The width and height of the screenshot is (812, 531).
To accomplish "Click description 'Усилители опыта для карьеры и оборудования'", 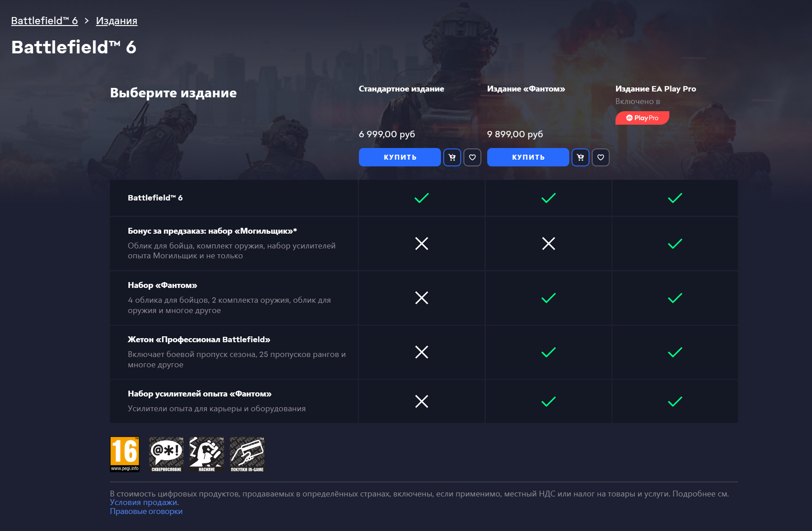I will tap(217, 409).
